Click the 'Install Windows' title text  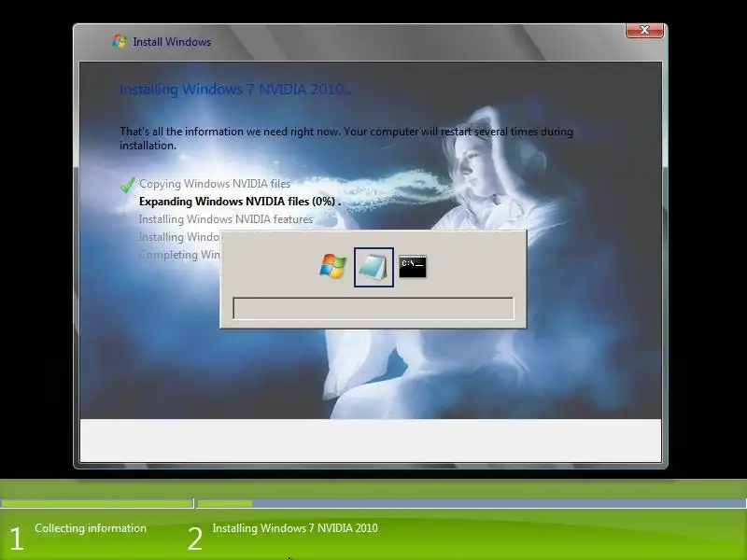(172, 42)
